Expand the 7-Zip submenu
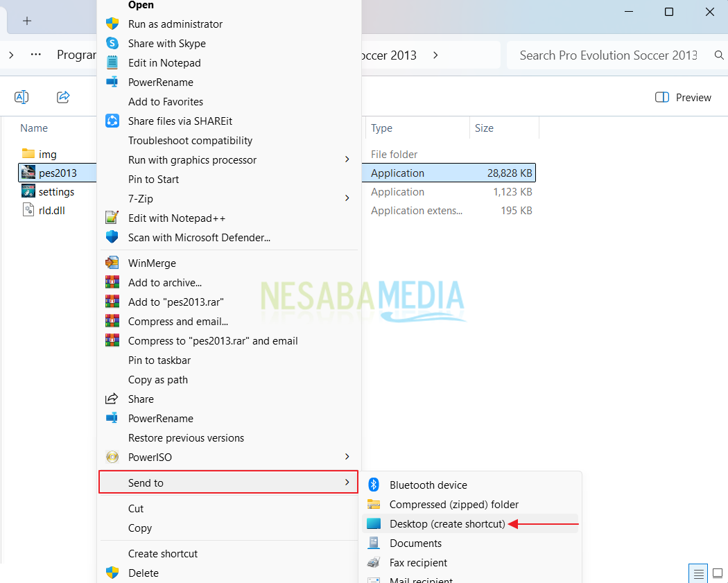 point(347,198)
